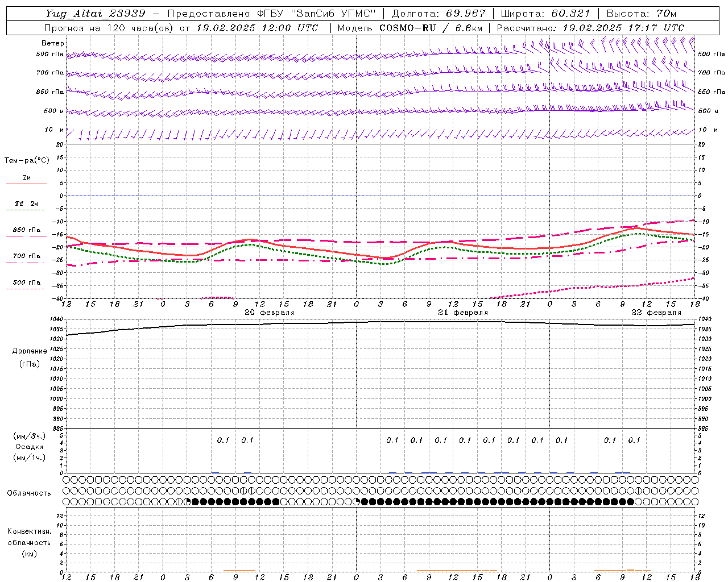Click the 20 февраля date label

[x=270, y=313]
